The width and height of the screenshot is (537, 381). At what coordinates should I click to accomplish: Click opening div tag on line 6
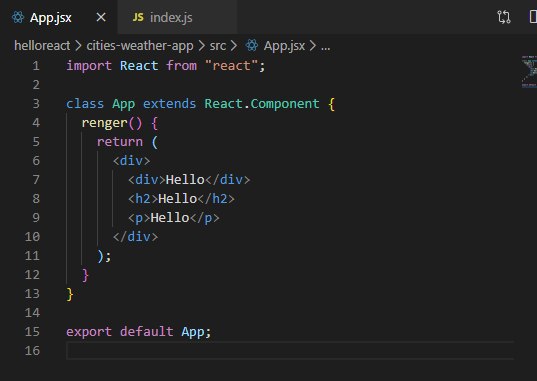click(x=132, y=161)
